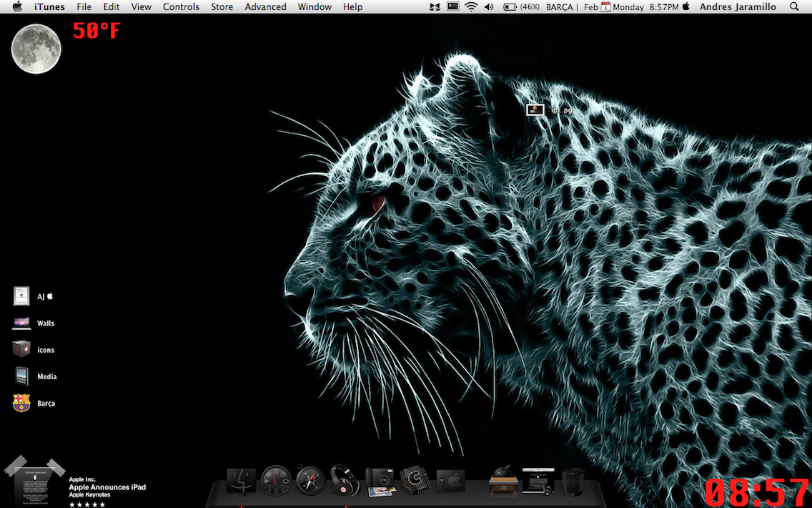This screenshot has width=812, height=508.
Task: Open Spotlight search magnifier
Action: click(x=794, y=6)
